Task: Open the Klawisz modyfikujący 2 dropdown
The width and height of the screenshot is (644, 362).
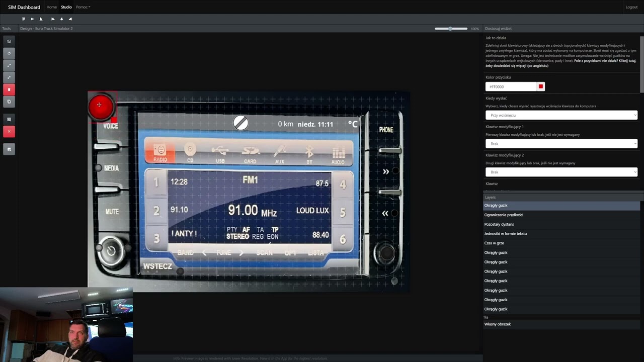Action: (x=561, y=172)
